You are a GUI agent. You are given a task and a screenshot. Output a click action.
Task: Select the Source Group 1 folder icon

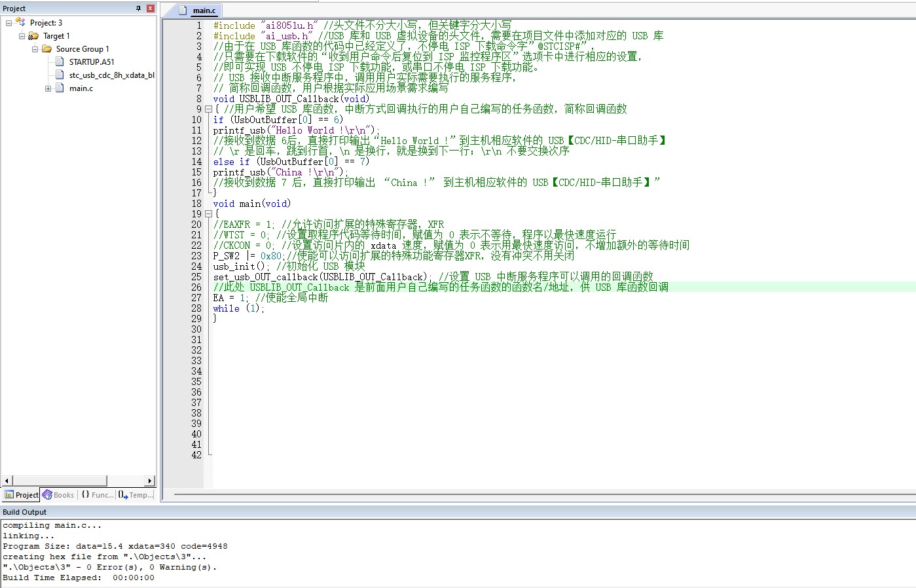point(47,49)
